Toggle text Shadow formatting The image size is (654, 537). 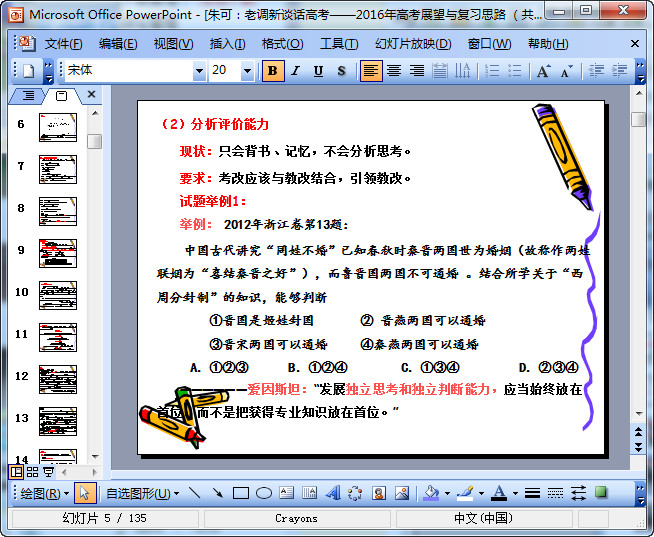pyautogui.click(x=342, y=71)
